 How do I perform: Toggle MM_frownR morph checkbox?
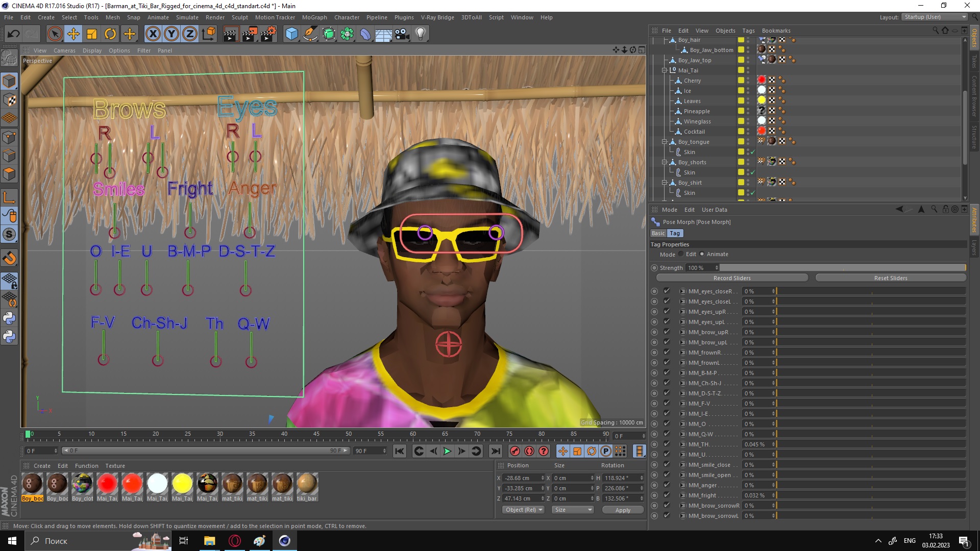click(667, 352)
